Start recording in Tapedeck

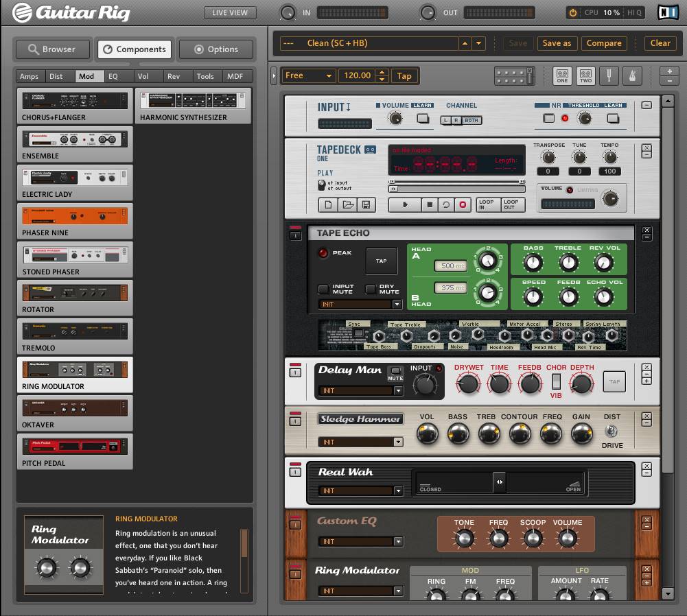(x=463, y=204)
